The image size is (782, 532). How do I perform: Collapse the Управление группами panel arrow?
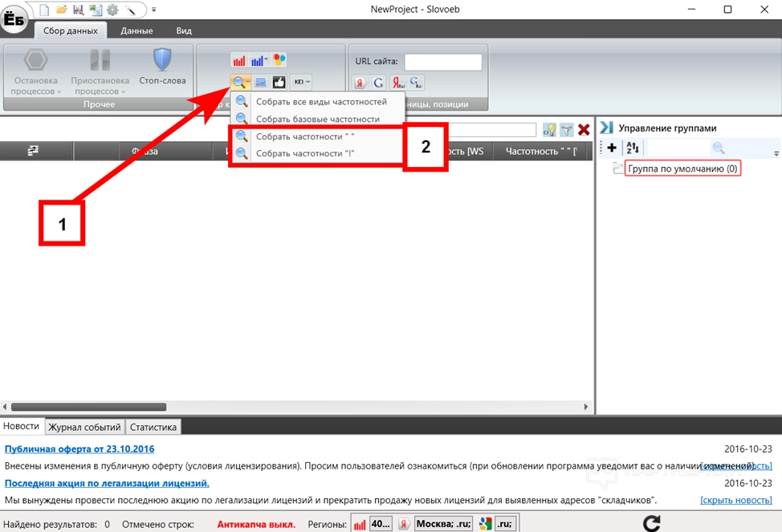[606, 128]
